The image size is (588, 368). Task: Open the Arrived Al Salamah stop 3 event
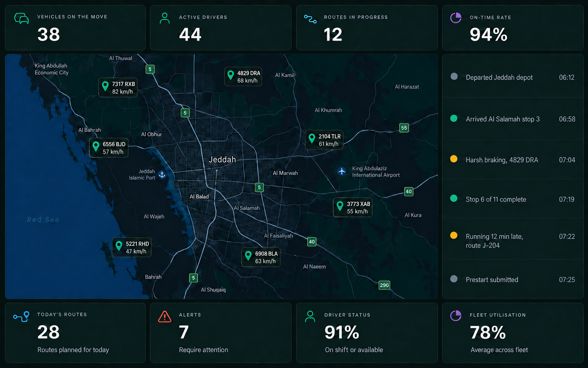tap(513, 119)
